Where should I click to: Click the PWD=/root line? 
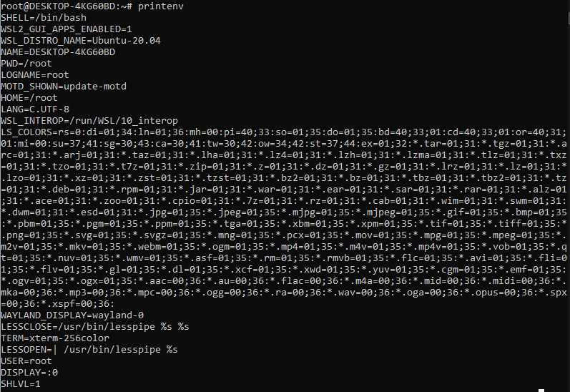coord(26,64)
